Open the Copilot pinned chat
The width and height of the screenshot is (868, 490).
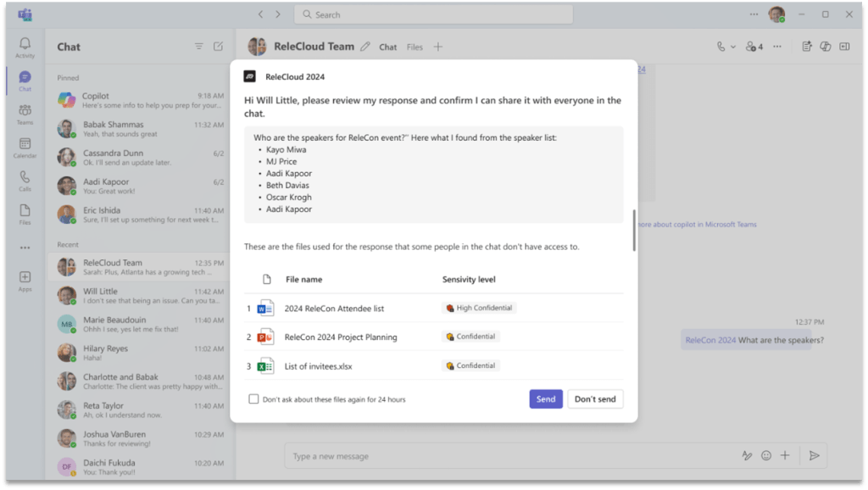(136, 101)
